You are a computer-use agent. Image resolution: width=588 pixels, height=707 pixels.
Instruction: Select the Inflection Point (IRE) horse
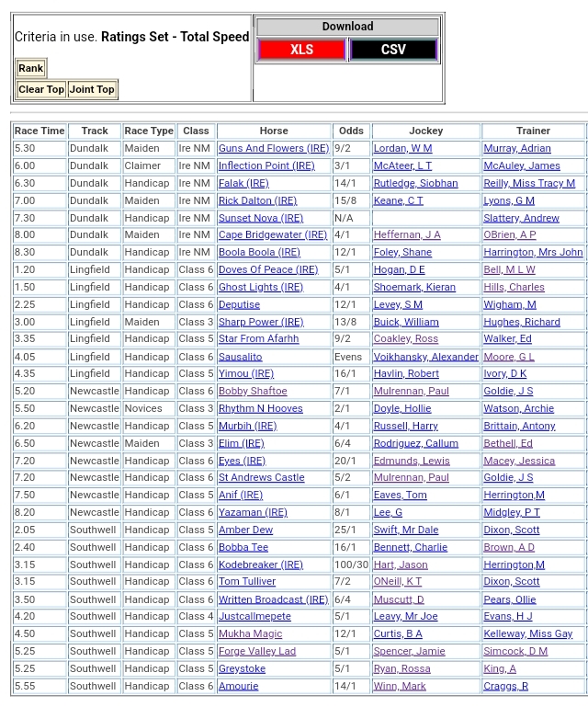(266, 165)
